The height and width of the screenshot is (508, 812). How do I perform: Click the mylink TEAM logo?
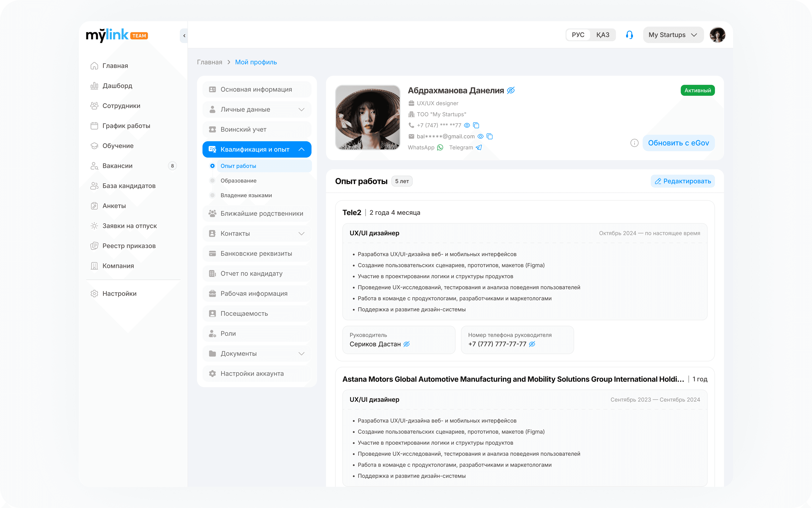pos(117,35)
